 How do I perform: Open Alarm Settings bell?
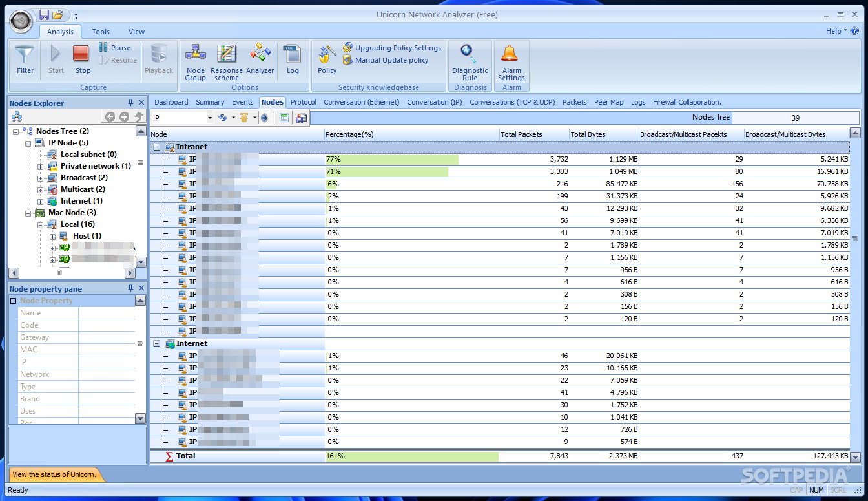point(512,62)
